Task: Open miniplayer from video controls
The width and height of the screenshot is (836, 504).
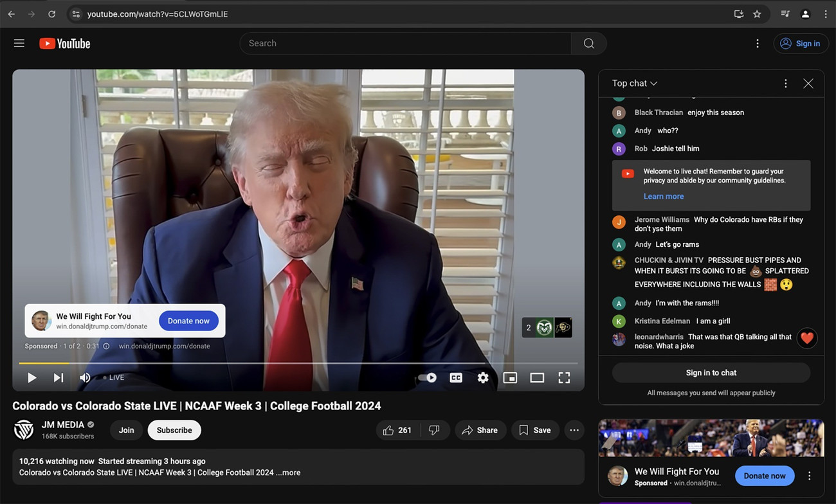Action: click(510, 378)
